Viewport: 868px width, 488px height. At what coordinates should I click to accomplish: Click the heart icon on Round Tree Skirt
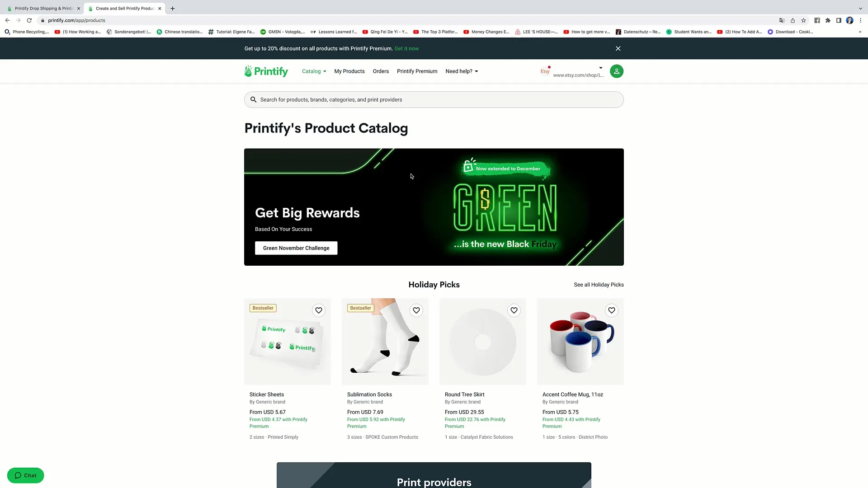[513, 310]
